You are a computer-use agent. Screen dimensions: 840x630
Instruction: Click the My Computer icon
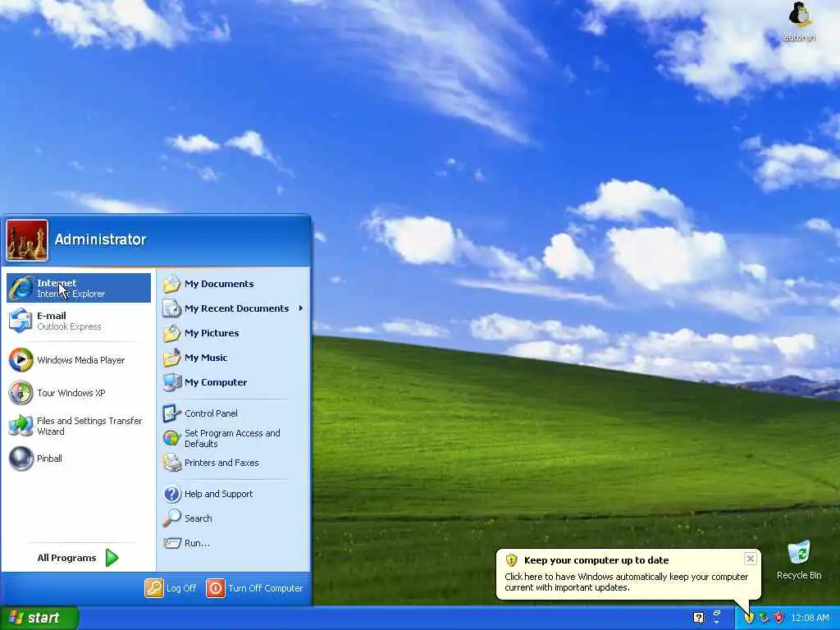[x=172, y=382]
